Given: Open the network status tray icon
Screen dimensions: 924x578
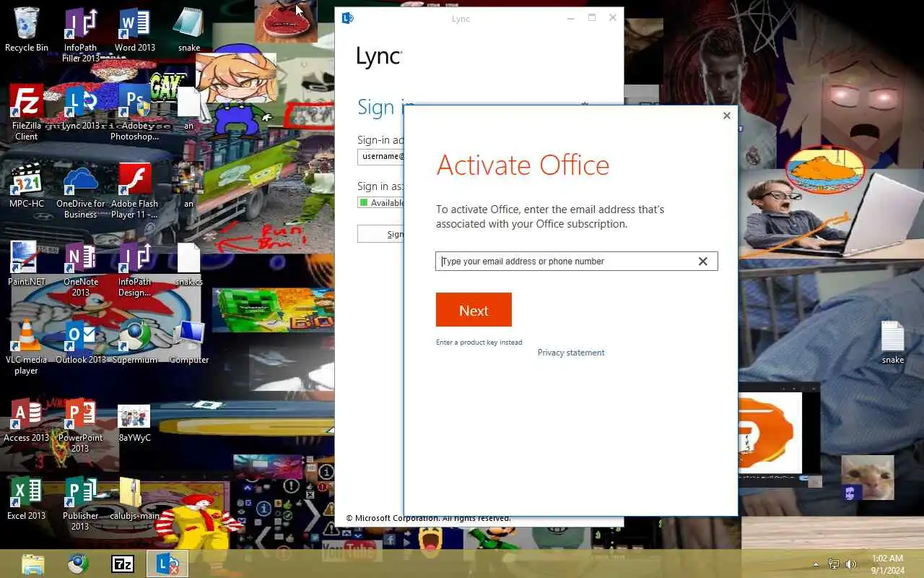Looking at the screenshot, I should coord(834,564).
